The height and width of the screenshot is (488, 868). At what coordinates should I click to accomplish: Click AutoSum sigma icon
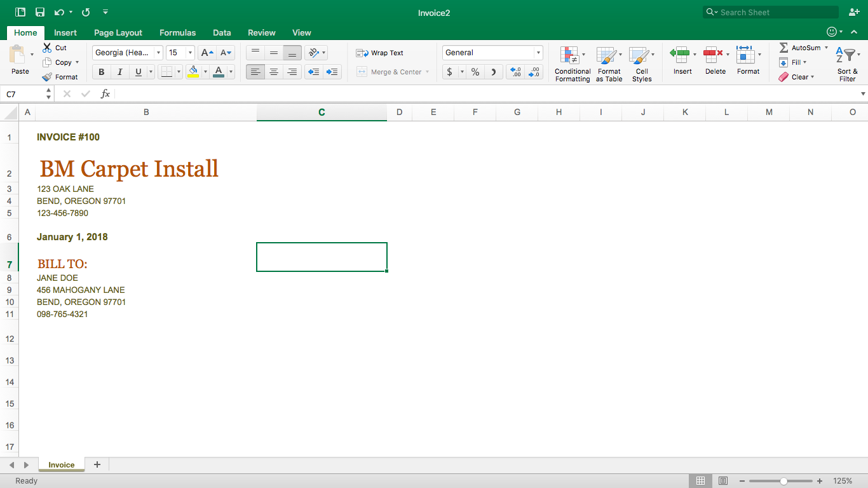pyautogui.click(x=783, y=48)
